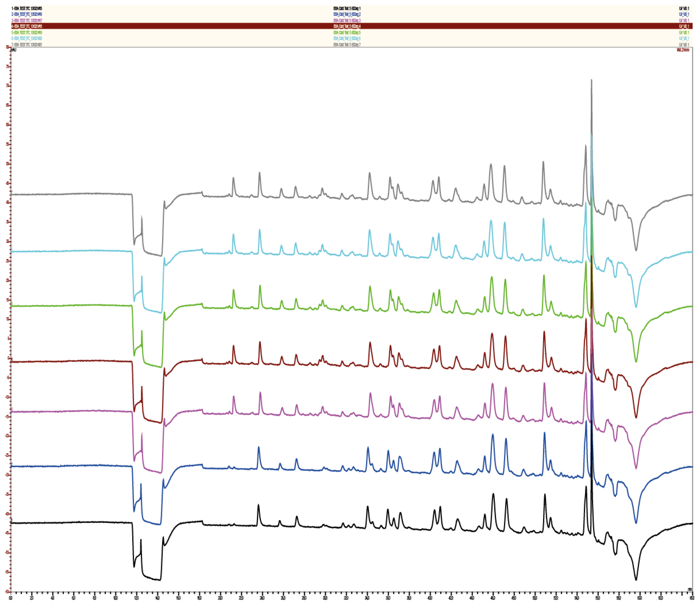Click the tallest peak of the gray chromatogram
Screen dimensions: 700x608
click(592, 81)
